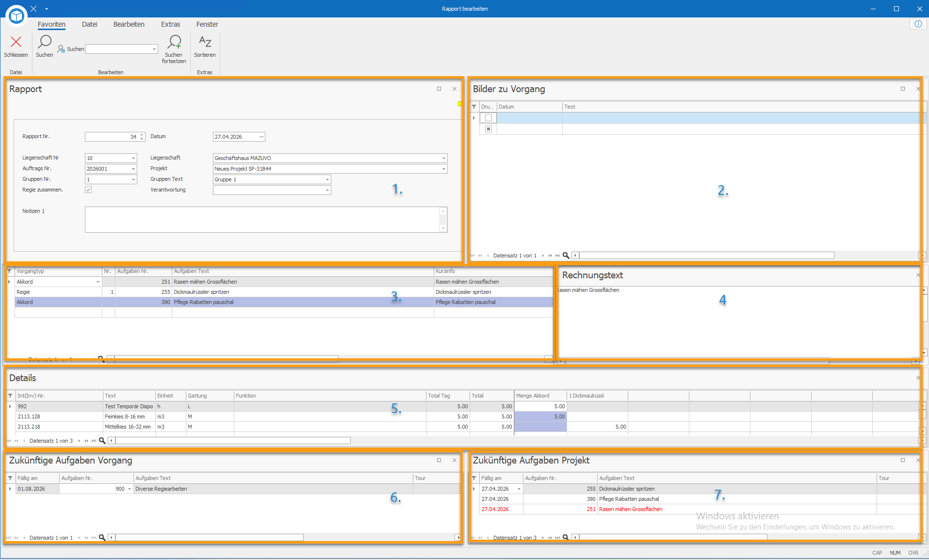Open the Verantwortung dropdown
This screenshot has height=560, width=929.
click(327, 190)
